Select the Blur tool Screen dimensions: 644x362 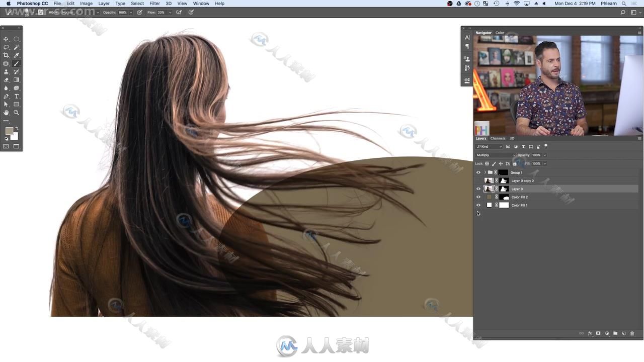[x=6, y=88]
